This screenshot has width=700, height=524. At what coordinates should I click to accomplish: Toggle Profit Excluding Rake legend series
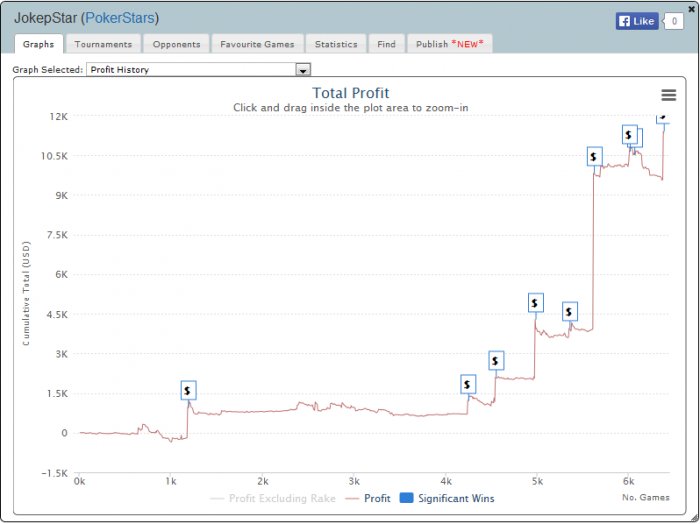pyautogui.click(x=273, y=499)
